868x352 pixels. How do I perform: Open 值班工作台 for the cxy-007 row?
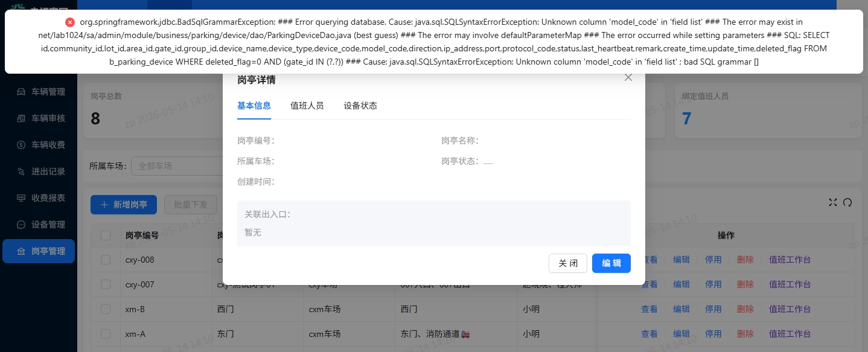[x=790, y=284]
